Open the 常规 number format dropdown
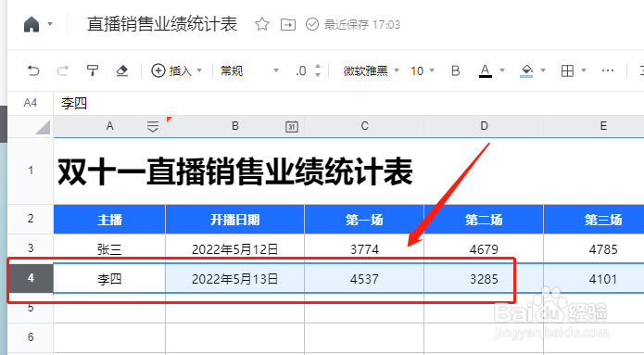The image size is (644, 355). 249,70
